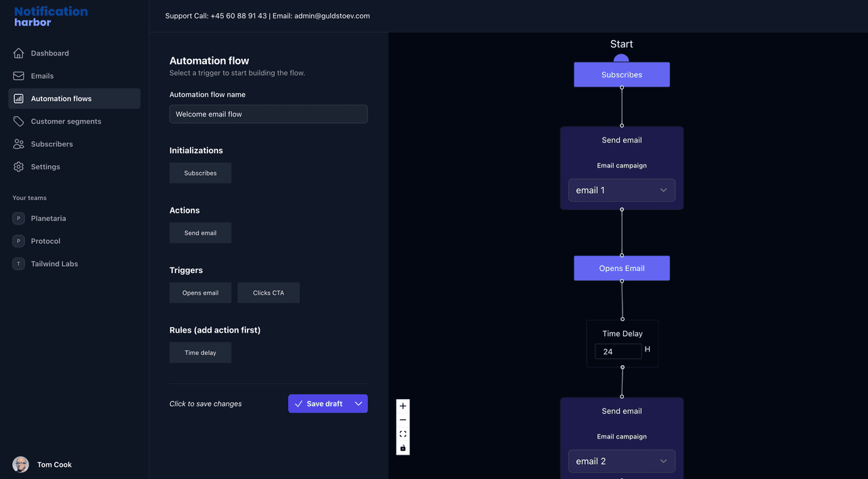Edit the Time Delay hours field
The image size is (868, 479).
[618, 352]
